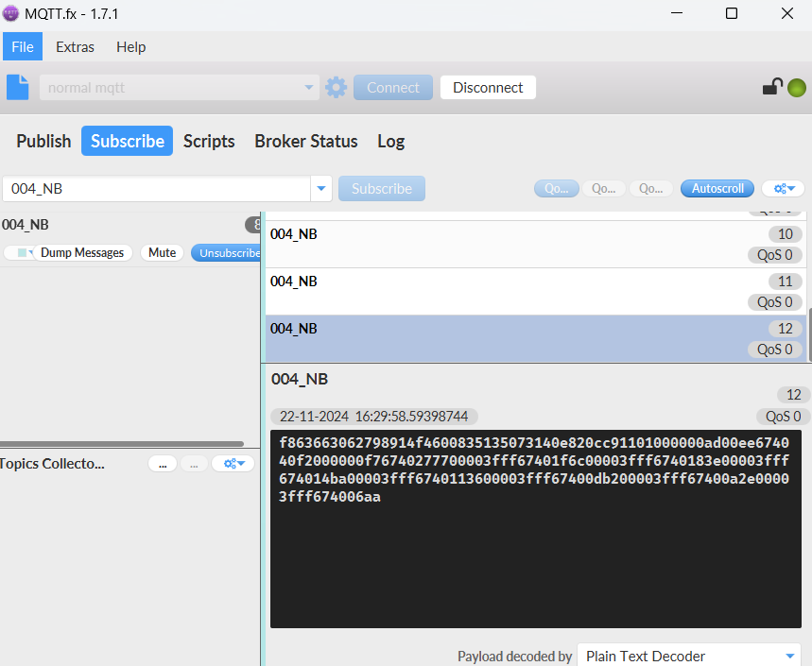The image size is (812, 666).
Task: Expand the connection profile dropdown arrow
Action: 309,88
